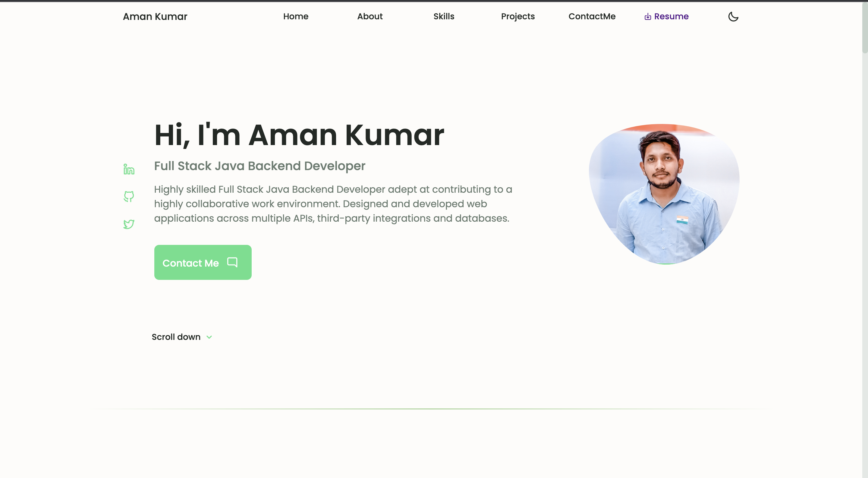Image resolution: width=868 pixels, height=478 pixels.
Task: Select About in the navigation bar
Action: tap(370, 16)
